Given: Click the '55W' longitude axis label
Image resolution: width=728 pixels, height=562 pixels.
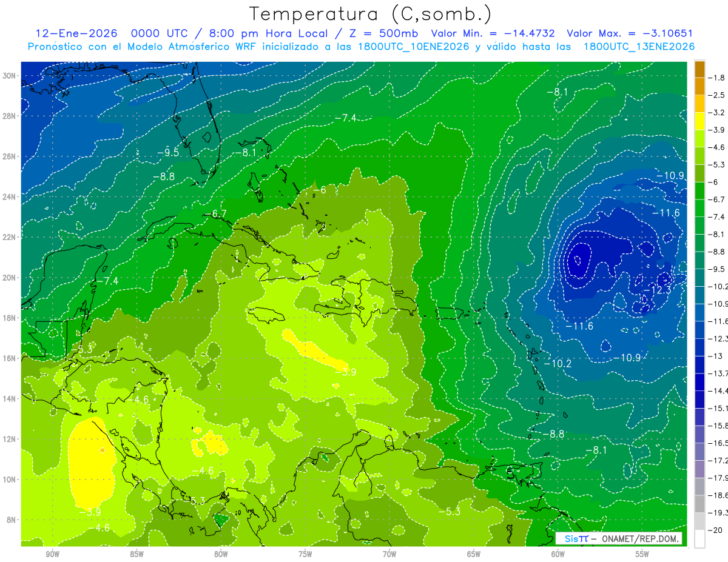Looking at the screenshot, I should (x=642, y=554).
